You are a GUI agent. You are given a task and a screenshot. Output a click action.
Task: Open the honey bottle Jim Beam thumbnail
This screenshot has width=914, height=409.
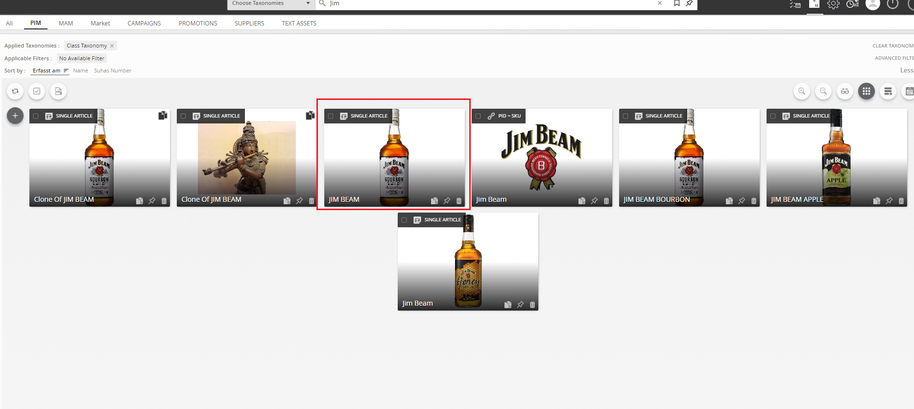pyautogui.click(x=468, y=261)
